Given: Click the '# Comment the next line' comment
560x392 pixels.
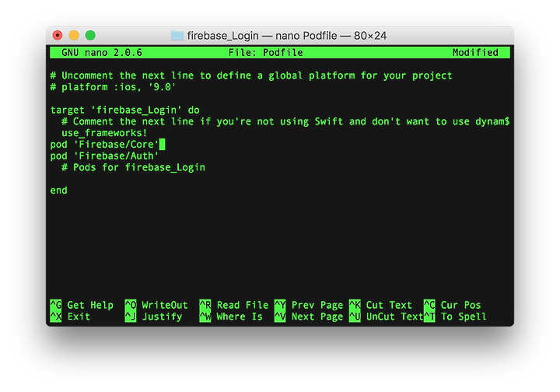Looking at the screenshot, I should coord(285,121).
